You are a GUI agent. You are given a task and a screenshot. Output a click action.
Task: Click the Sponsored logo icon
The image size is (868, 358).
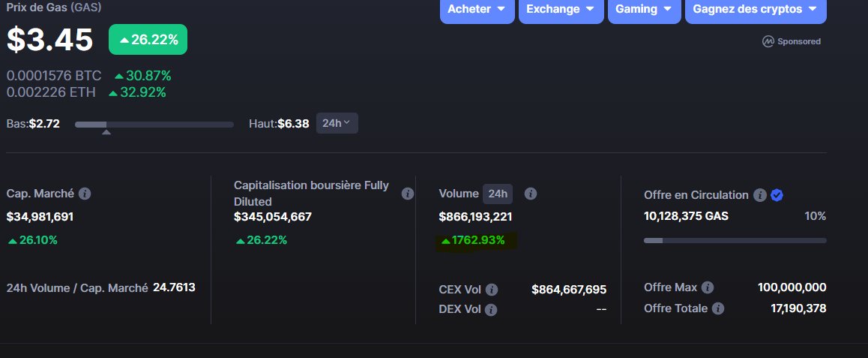click(768, 41)
